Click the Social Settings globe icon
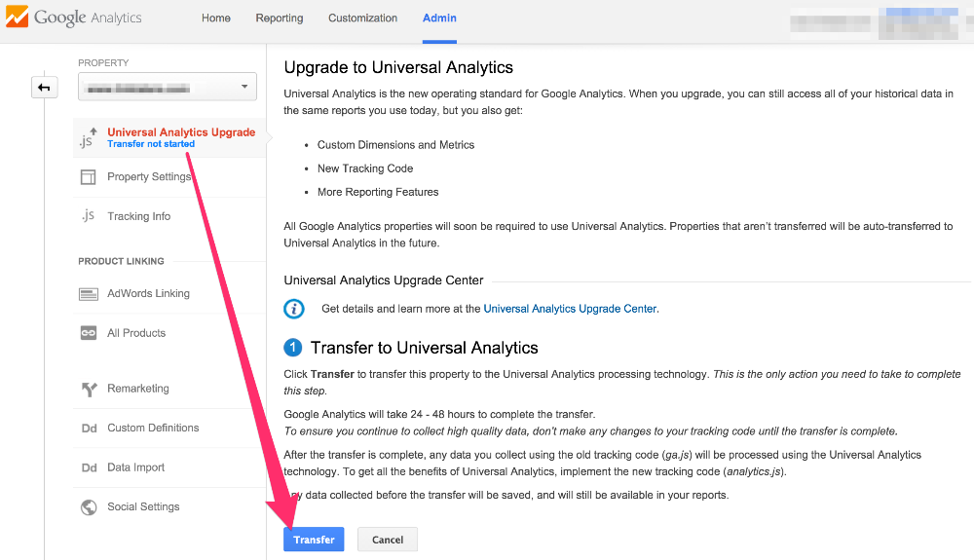 [x=89, y=507]
